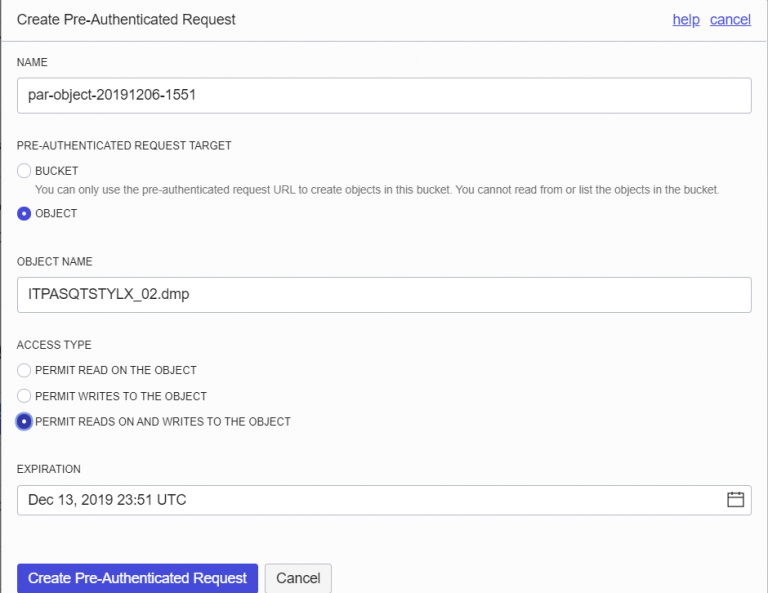Click the help link
768x593 pixels.
point(686,20)
